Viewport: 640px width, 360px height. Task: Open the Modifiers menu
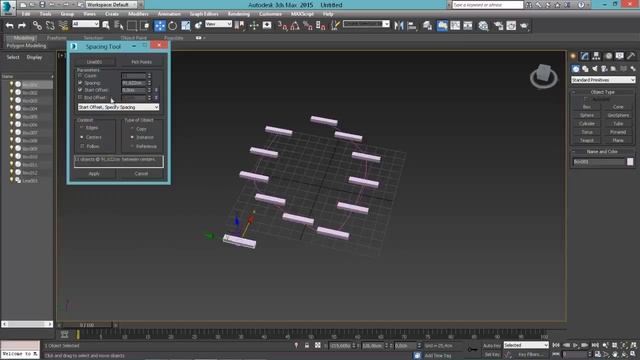click(138, 14)
